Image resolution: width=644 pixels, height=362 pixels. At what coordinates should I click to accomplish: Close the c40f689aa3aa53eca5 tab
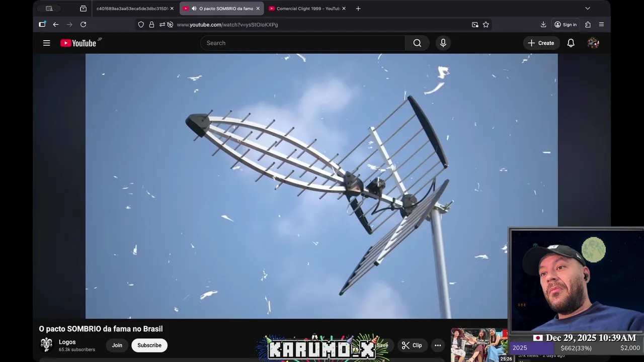(x=172, y=9)
